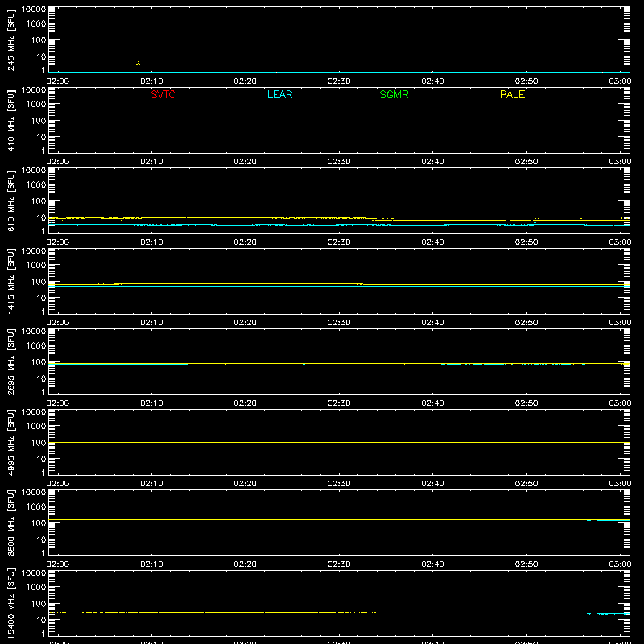Click the 02:40 tick label under 410 MHz panel
Image resolution: width=644 pixels, height=644 pixels.
click(432, 162)
